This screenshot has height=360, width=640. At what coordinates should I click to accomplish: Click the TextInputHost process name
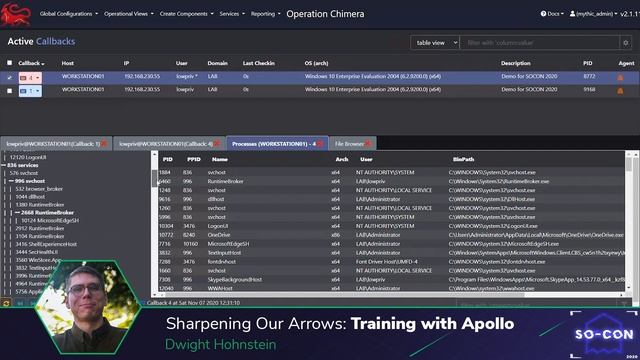coord(224,253)
